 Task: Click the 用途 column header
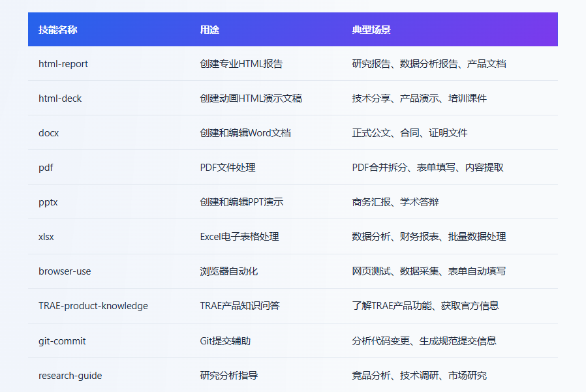pos(209,30)
